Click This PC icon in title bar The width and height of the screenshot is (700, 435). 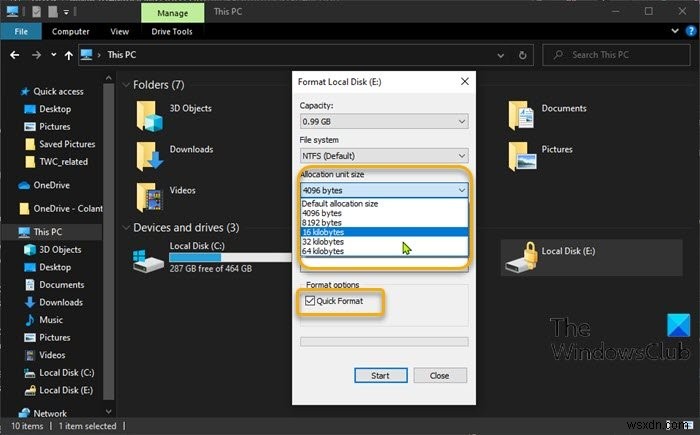12,11
